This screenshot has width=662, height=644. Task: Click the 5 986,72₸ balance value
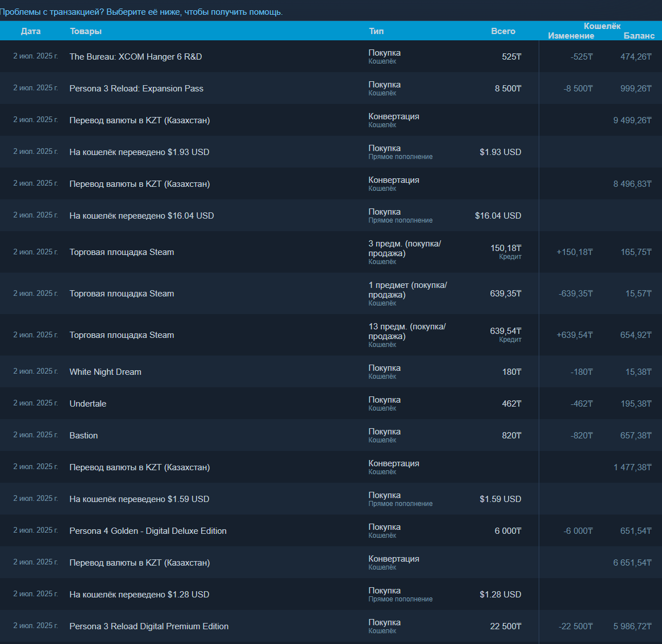(x=632, y=626)
